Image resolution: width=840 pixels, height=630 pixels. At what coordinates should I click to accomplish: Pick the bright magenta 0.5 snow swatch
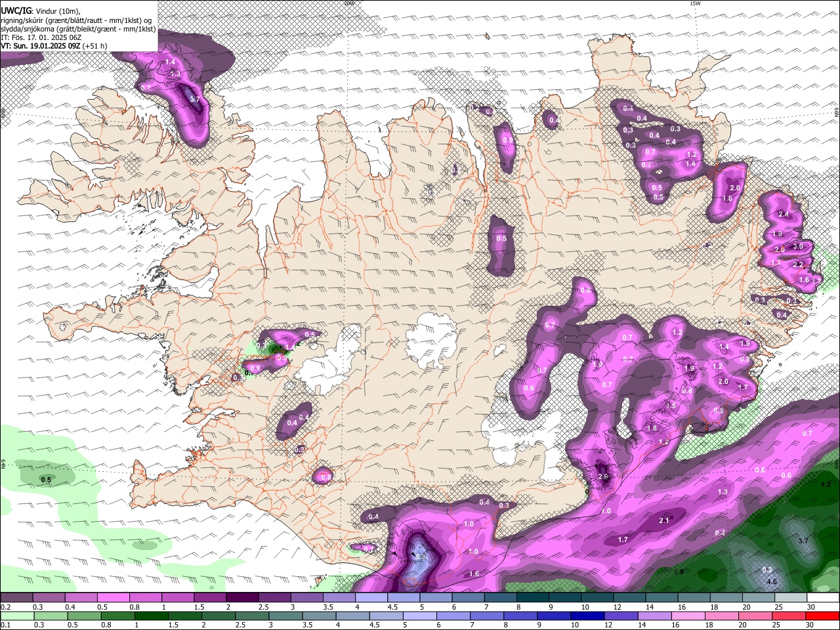click(113, 597)
